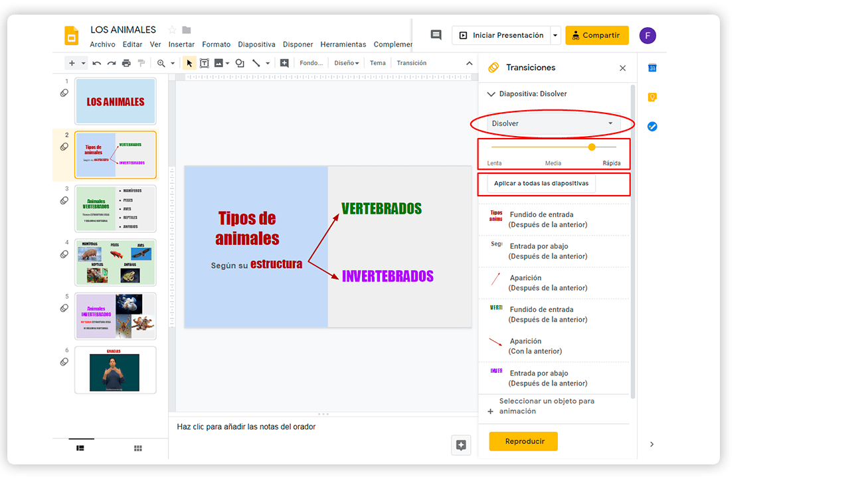Open the Disolver transition type dropdown
The image size is (868, 483).
553,123
